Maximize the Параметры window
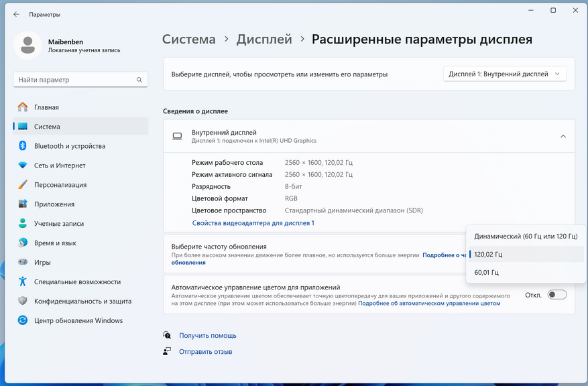Screen dimensions: 588x386 click(553, 11)
